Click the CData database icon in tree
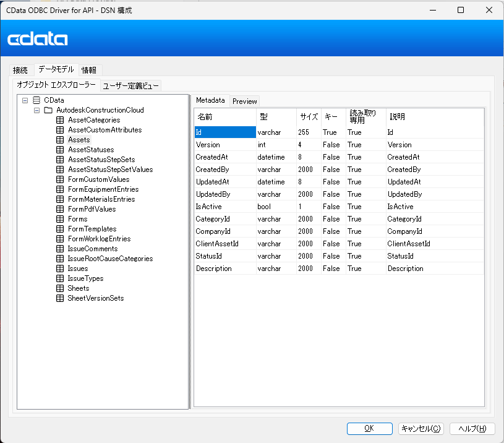504x443 pixels. 36,100
